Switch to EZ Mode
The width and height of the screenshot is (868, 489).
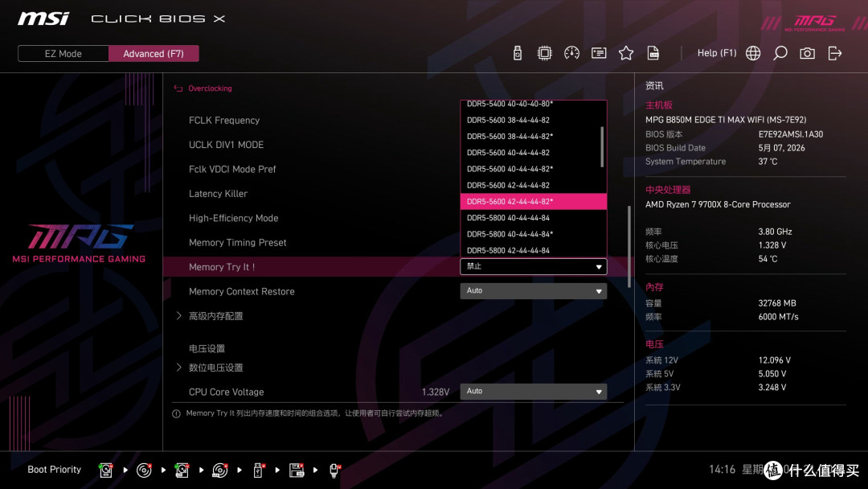coord(63,54)
